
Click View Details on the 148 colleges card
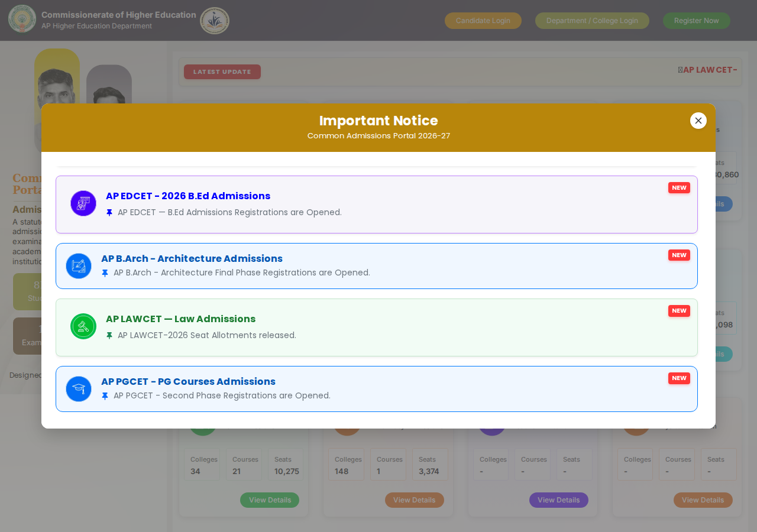(415, 500)
